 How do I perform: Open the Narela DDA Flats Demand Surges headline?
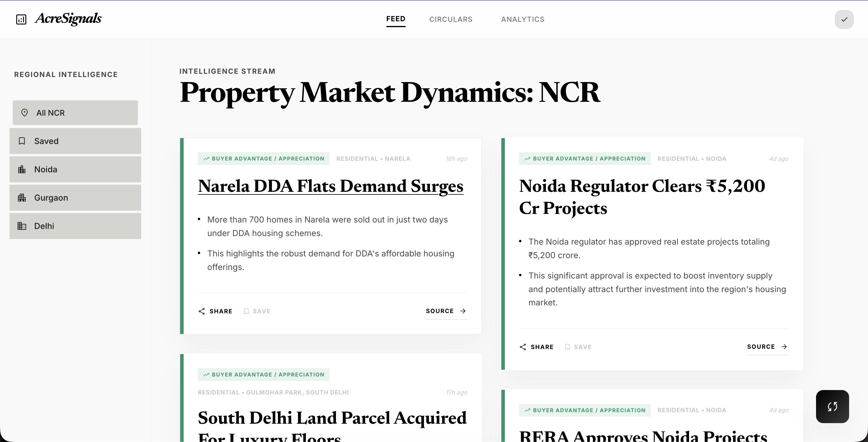click(x=331, y=186)
